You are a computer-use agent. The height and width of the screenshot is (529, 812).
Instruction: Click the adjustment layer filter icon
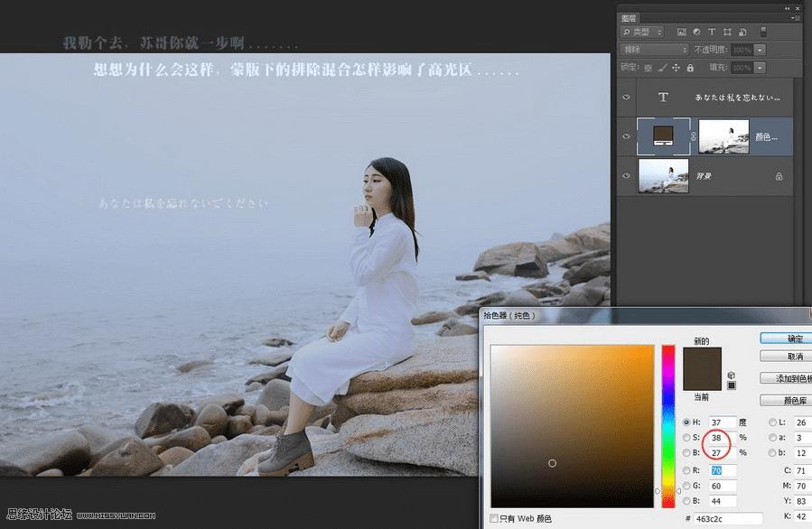697,32
